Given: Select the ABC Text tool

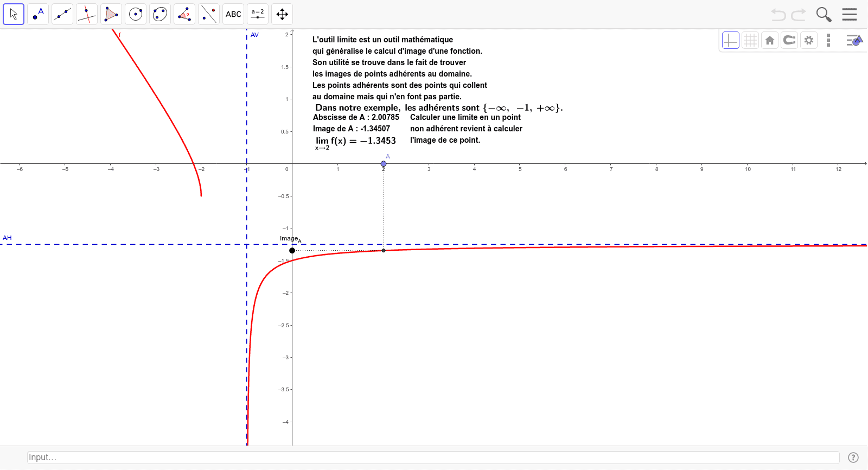Looking at the screenshot, I should tap(233, 14).
